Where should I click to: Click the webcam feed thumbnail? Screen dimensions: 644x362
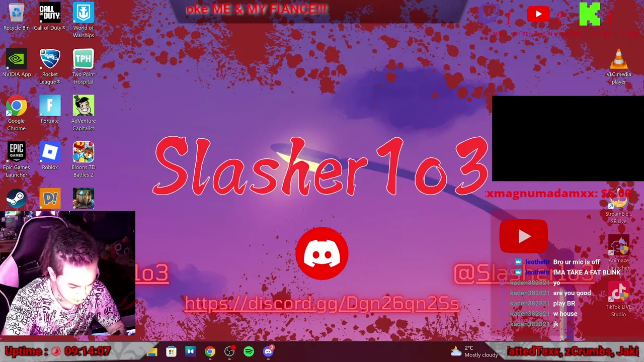67,274
